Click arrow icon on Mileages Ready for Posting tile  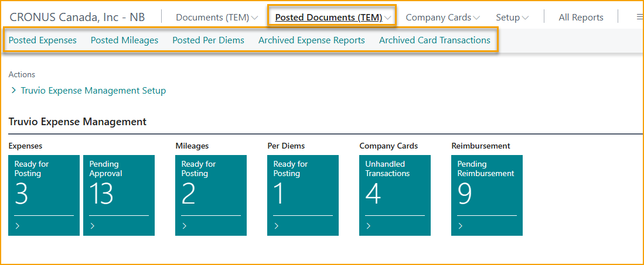pos(185,226)
